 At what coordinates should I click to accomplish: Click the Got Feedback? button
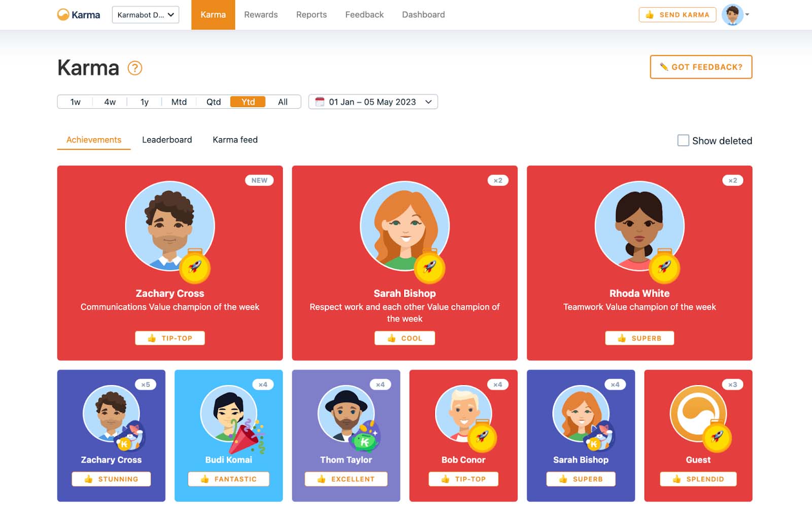pos(701,67)
